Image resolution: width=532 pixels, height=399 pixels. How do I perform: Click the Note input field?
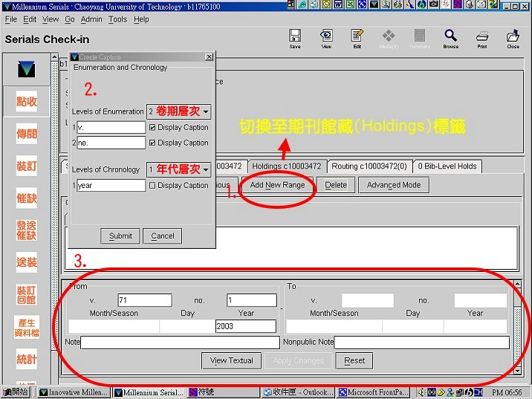click(180, 343)
